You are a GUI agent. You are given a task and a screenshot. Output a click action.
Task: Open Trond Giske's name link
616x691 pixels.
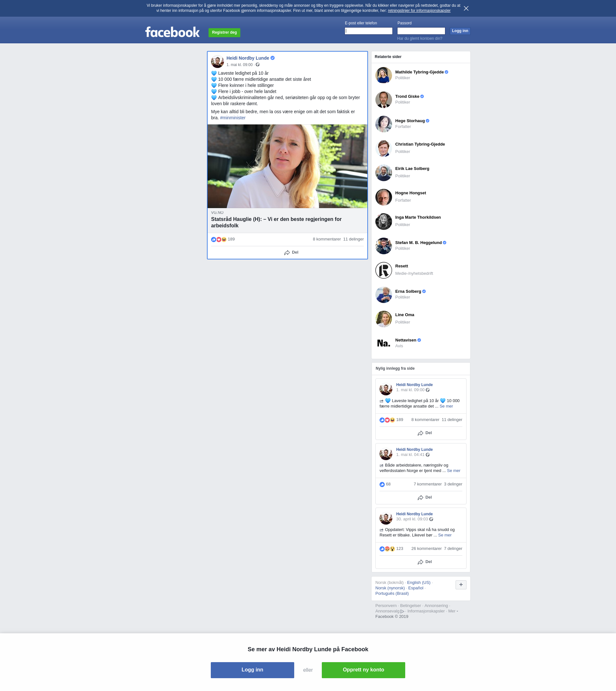click(x=407, y=97)
